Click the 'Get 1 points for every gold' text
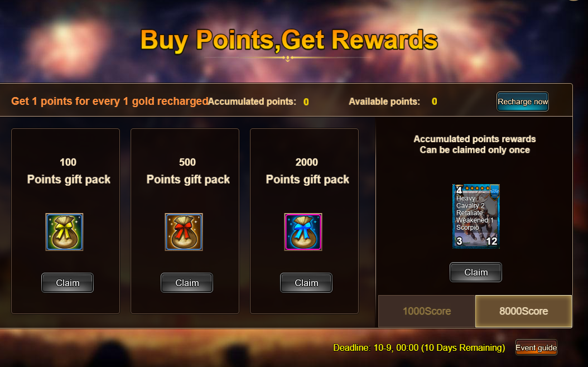This screenshot has width=588, height=367. pyautogui.click(x=110, y=101)
